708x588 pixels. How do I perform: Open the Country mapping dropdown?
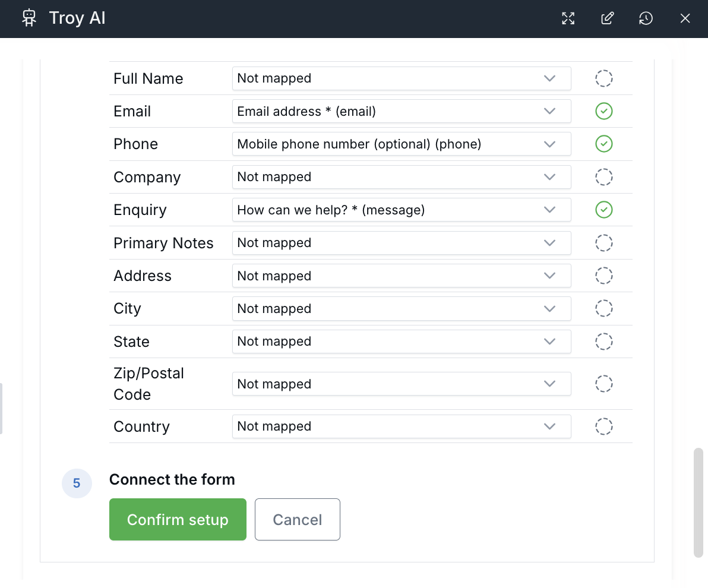coord(402,426)
